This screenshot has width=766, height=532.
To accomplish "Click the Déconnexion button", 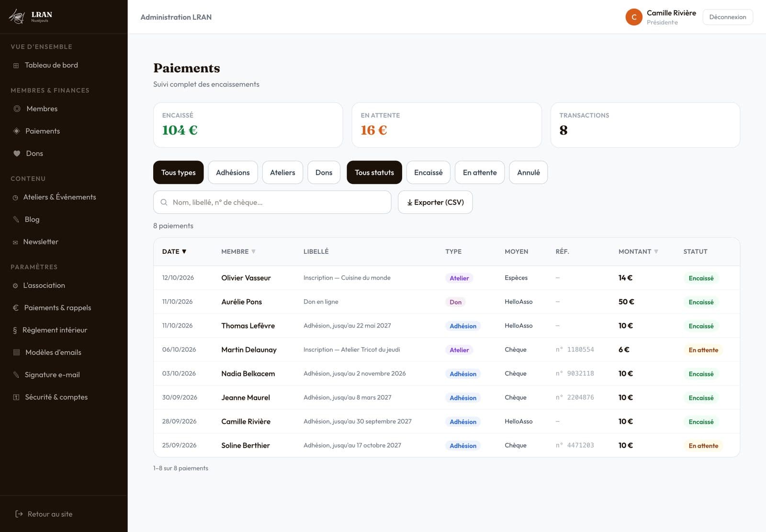I will (728, 17).
